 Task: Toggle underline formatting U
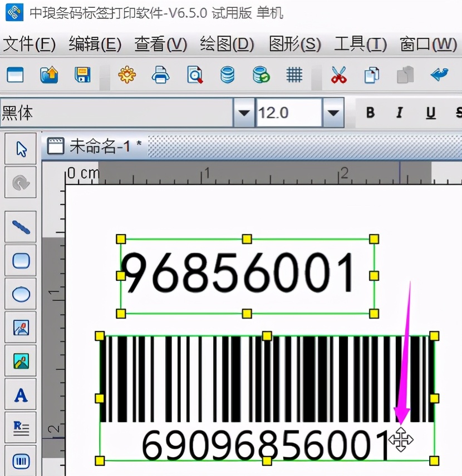pyautogui.click(x=431, y=113)
